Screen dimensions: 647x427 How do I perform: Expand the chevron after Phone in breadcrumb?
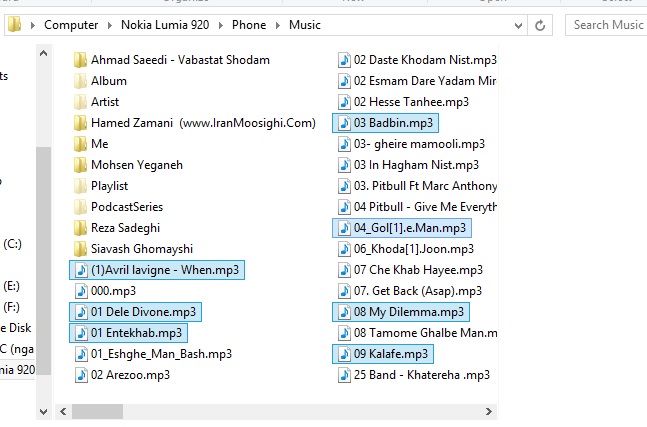(x=281, y=25)
